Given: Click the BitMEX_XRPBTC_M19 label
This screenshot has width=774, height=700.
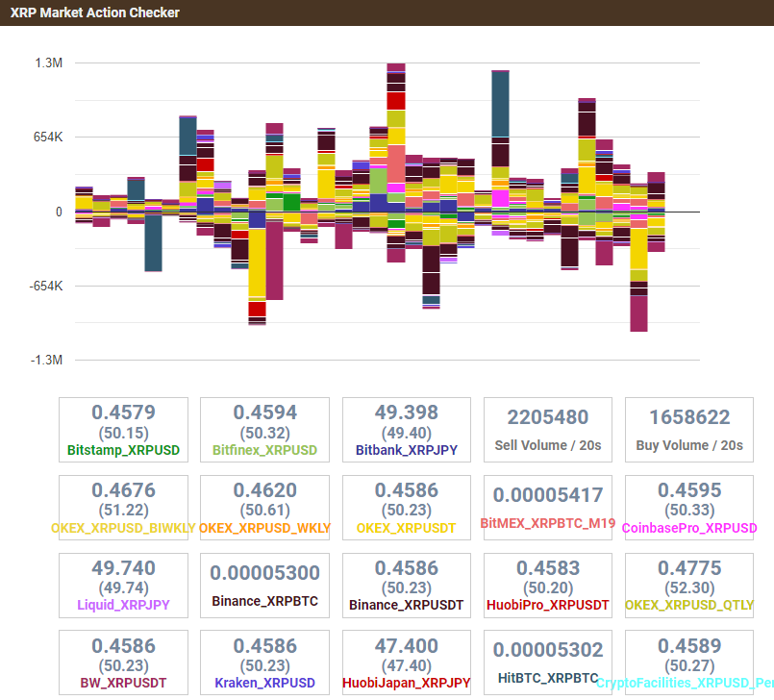Looking at the screenshot, I should 548,523.
